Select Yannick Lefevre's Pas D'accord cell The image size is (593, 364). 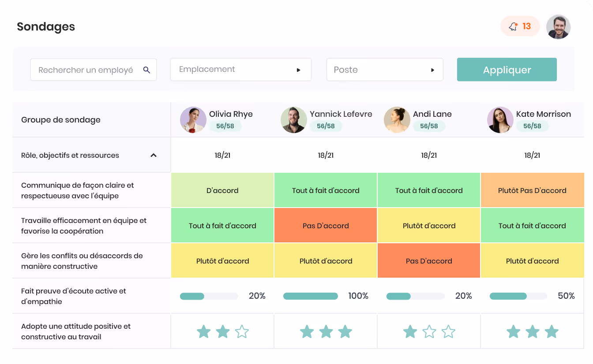pos(326,225)
